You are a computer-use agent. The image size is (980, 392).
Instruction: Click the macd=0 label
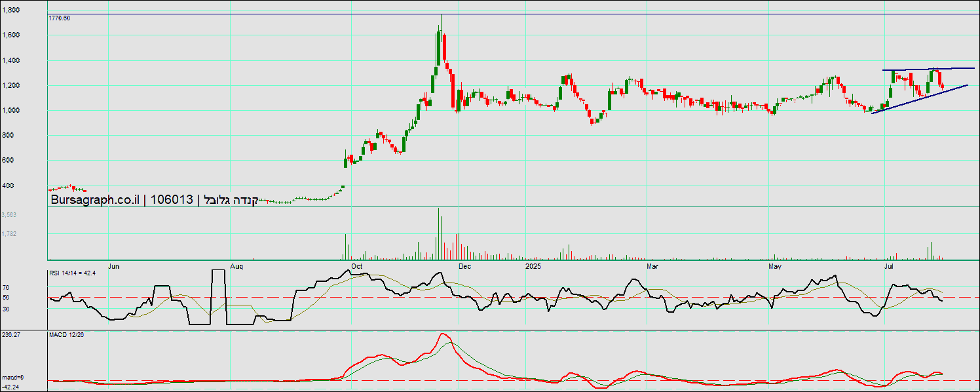pos(12,378)
